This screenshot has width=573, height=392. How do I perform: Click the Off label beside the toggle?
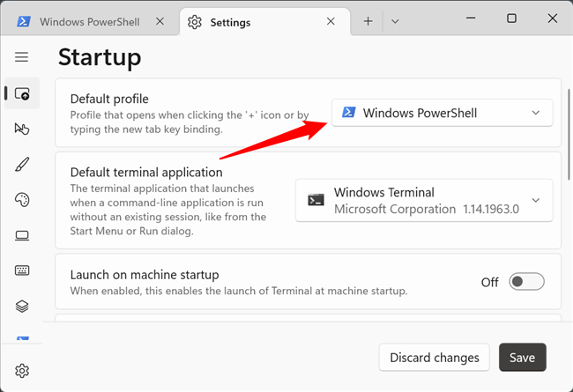[489, 282]
